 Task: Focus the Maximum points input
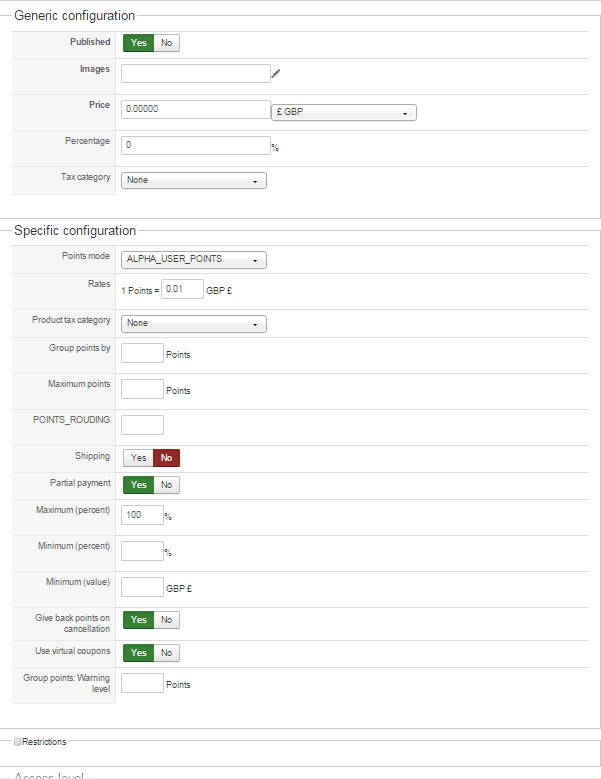142,389
